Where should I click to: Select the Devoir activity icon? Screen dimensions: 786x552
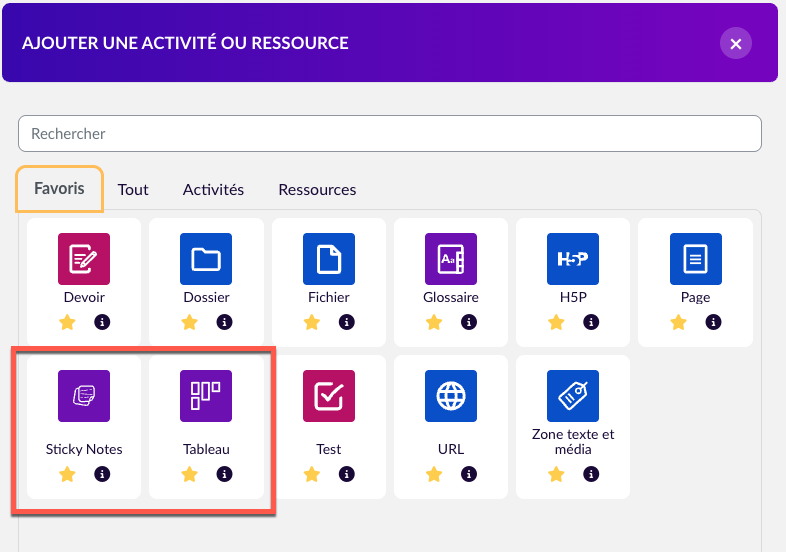pos(84,259)
